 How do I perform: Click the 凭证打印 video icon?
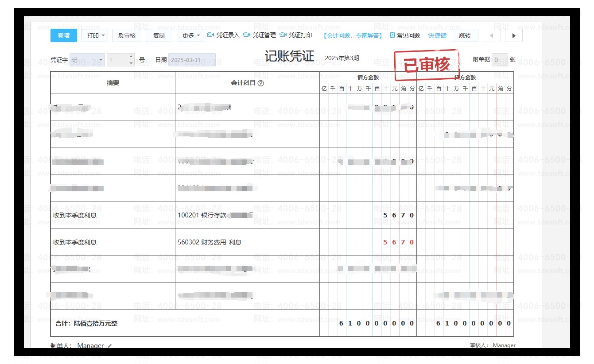pos(283,35)
